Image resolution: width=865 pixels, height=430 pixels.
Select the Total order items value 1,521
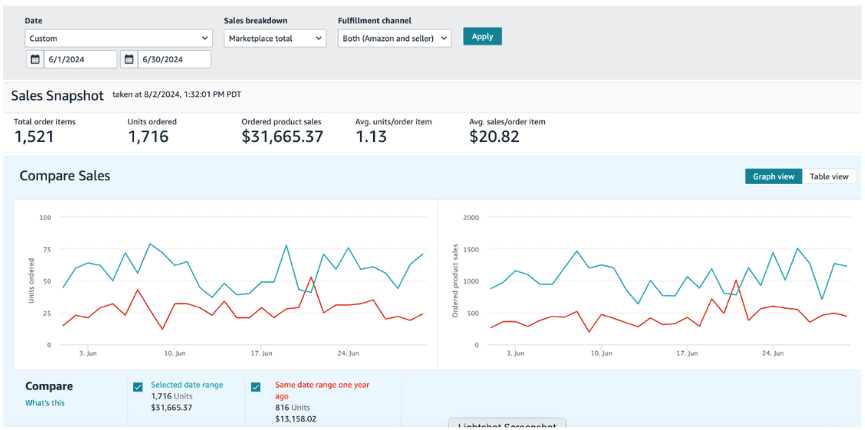34,137
